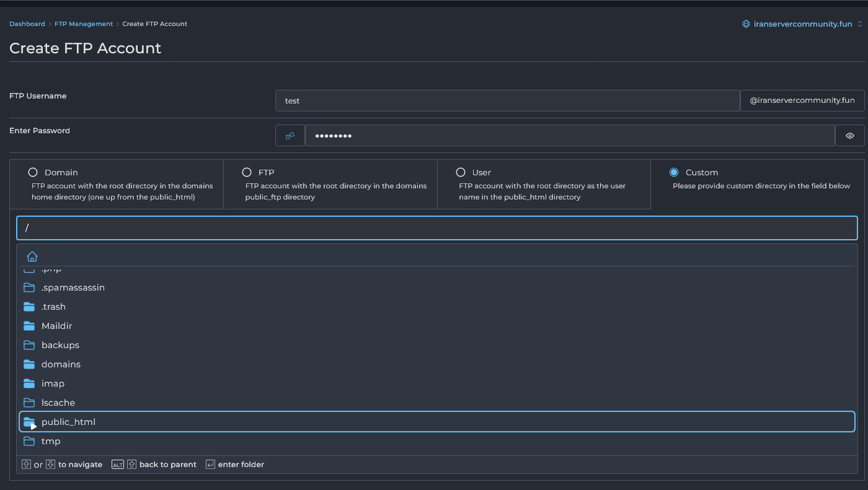Click the globe icon beside domain name
868x490 pixels.
pos(746,24)
